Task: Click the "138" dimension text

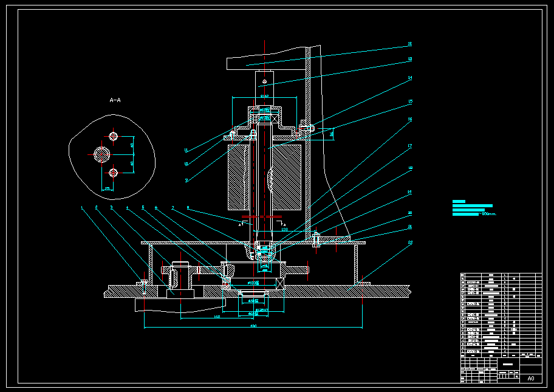Action: tap(285, 229)
